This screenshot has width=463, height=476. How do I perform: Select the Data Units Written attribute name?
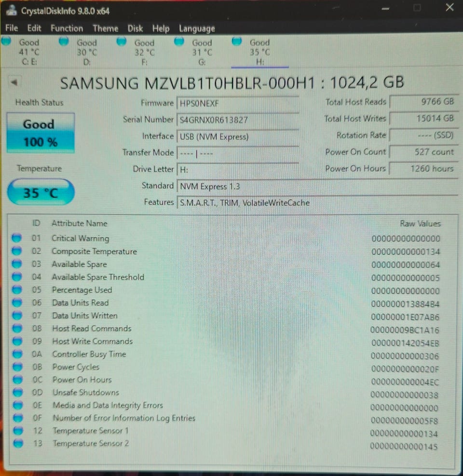point(85,316)
